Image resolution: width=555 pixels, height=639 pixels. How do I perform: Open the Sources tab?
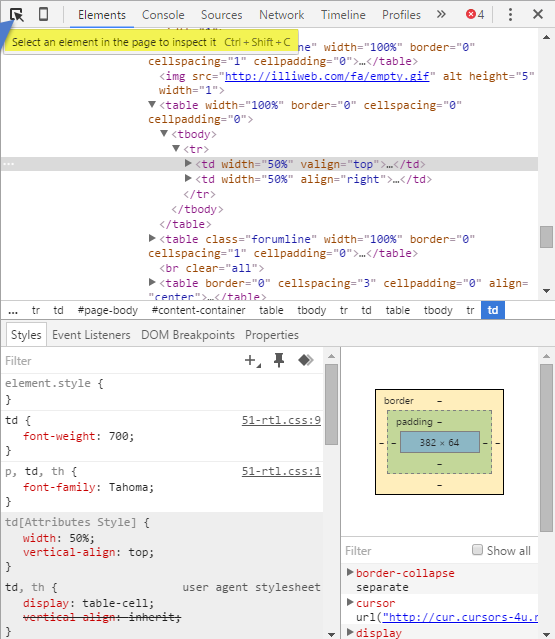pyautogui.click(x=221, y=15)
